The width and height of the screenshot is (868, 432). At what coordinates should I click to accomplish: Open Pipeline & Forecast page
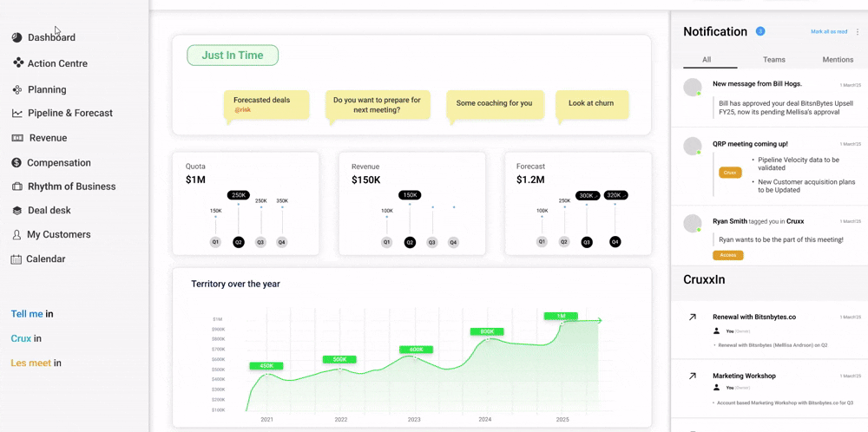[x=70, y=113]
